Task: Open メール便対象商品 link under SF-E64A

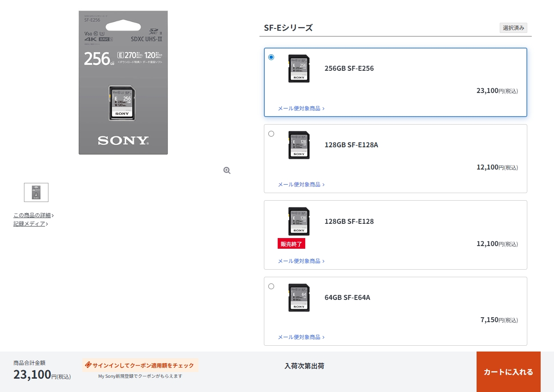Action: click(x=301, y=337)
